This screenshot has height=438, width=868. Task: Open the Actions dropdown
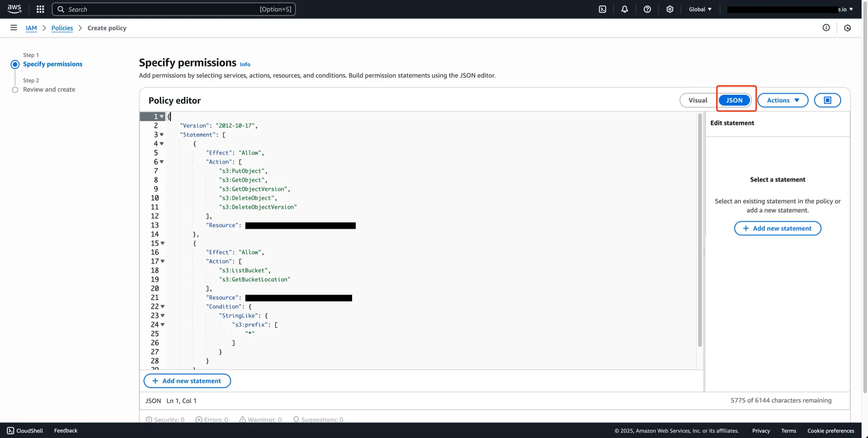click(x=783, y=100)
